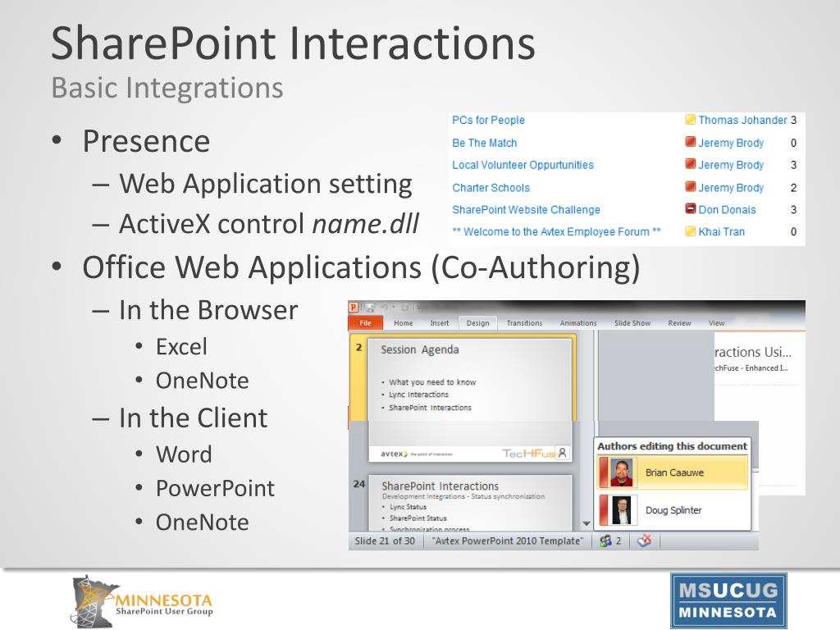Open the File tab in PowerPoint
Image resolution: width=840 pixels, height=630 pixels.
pyautogui.click(x=365, y=323)
